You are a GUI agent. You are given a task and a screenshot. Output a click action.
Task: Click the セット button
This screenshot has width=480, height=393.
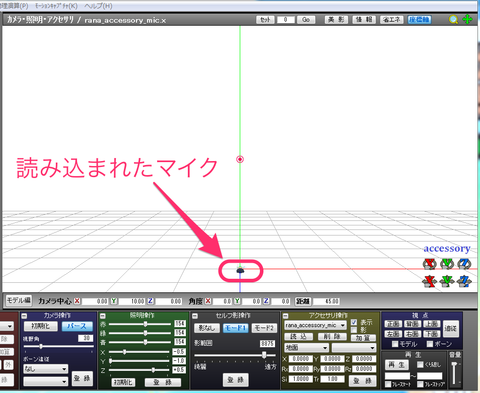(x=265, y=20)
